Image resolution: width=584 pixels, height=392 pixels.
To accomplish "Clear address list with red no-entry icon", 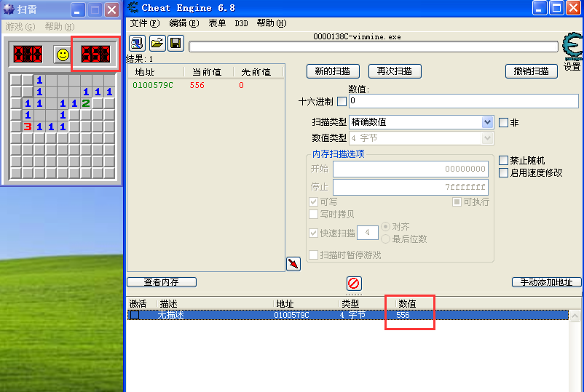I will point(353,284).
